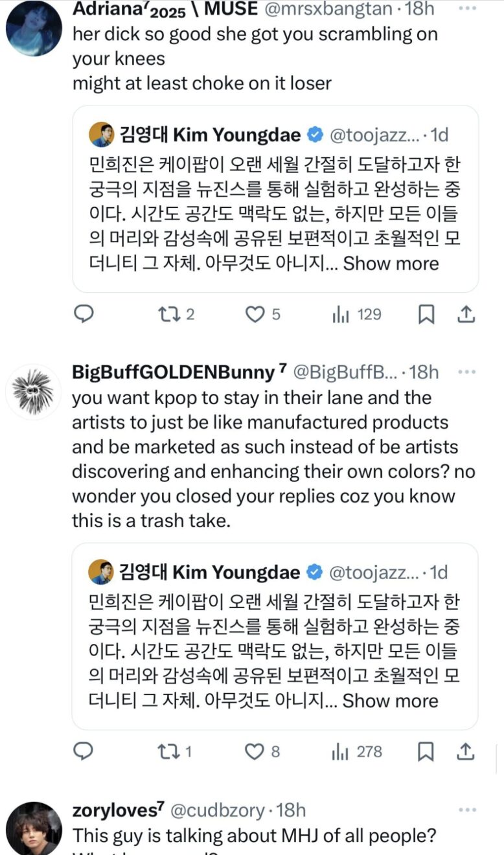The image size is (504, 855).
Task: Open the @cudbzory profile handle
Action: click(217, 810)
